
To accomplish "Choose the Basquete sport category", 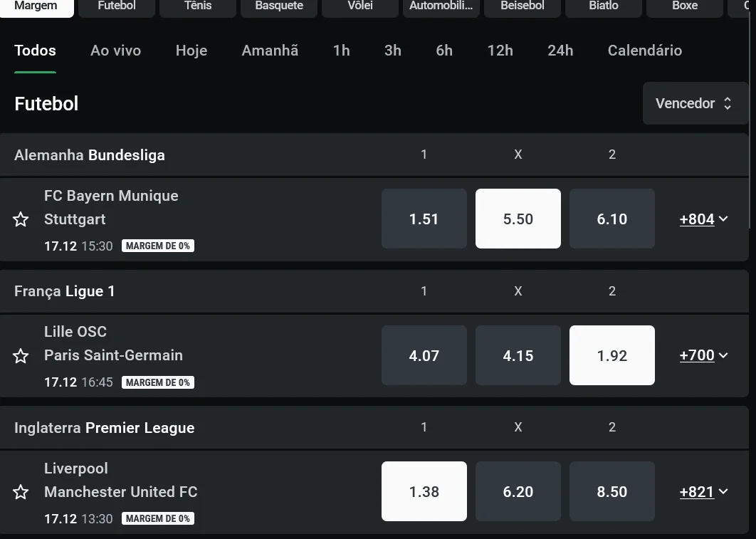I will pyautogui.click(x=279, y=6).
